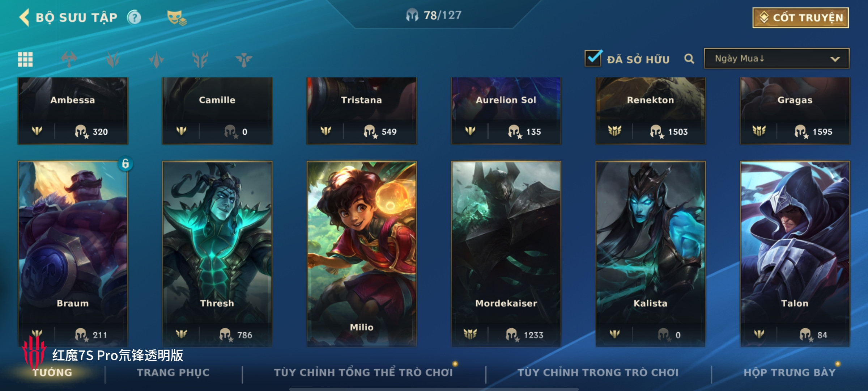The width and height of the screenshot is (868, 391).
Task: Click the CỐT TRUYỆN button
Action: [801, 18]
